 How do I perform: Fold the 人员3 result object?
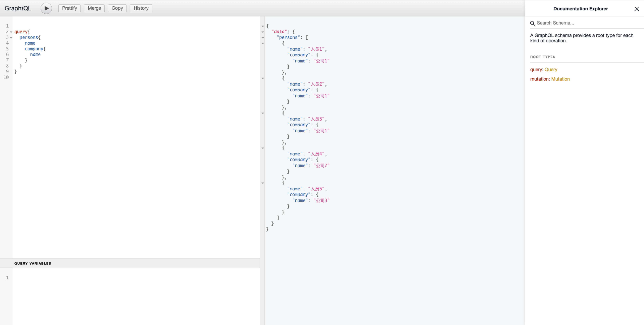[263, 113]
